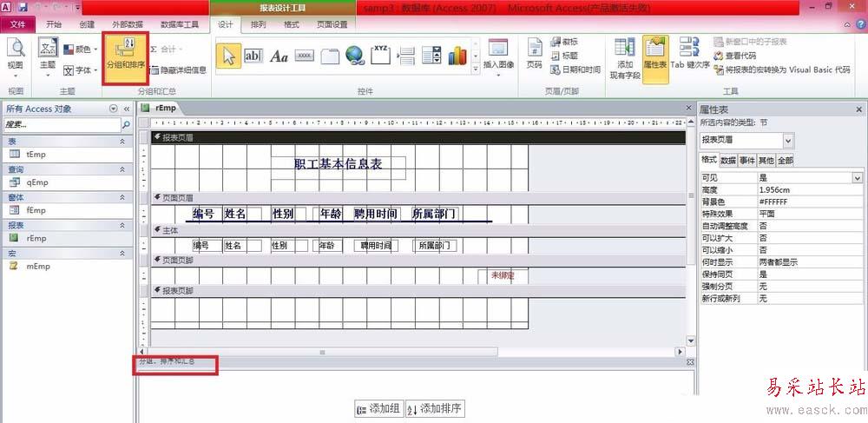The image size is (868, 423).
Task: Switch to External Data (外部数据) tab
Action: click(128, 24)
